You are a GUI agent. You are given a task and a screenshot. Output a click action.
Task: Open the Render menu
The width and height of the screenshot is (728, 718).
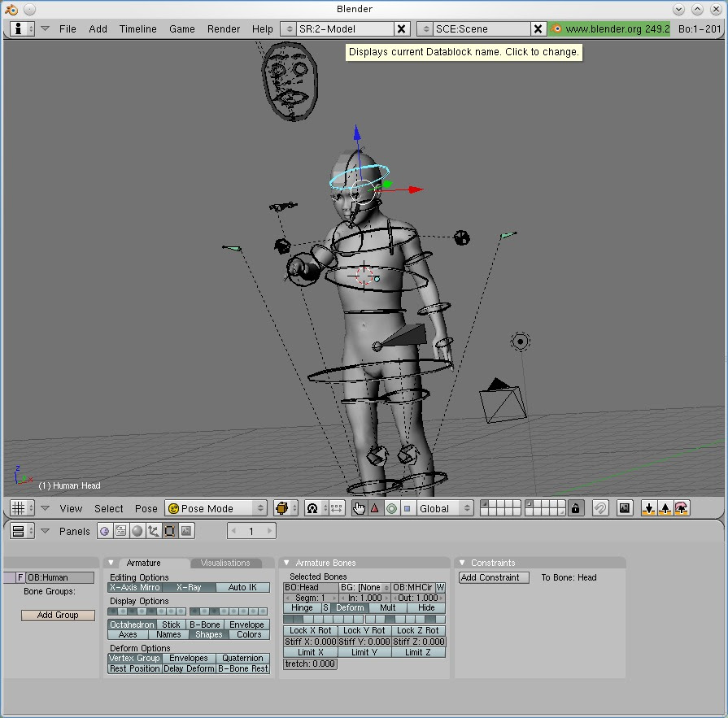[224, 28]
